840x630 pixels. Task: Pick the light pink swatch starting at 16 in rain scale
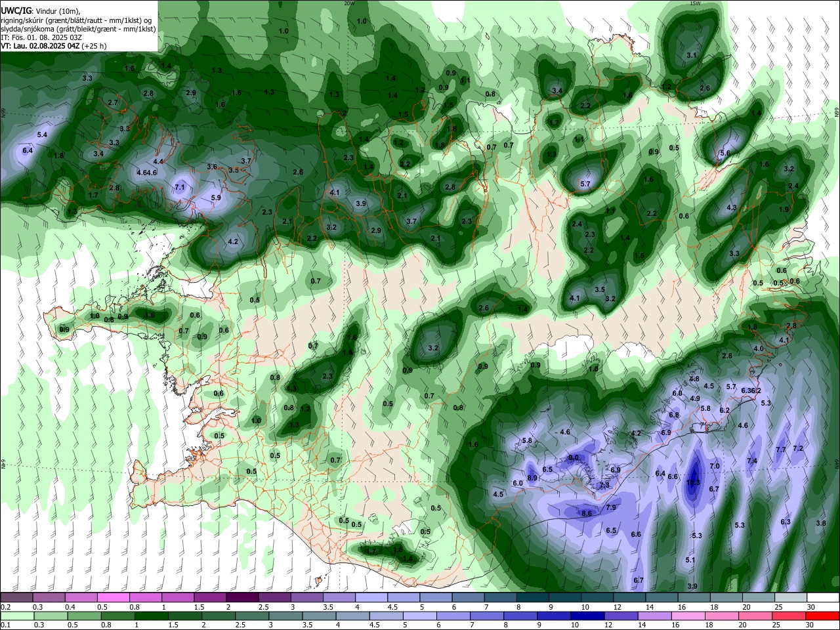tap(688, 616)
